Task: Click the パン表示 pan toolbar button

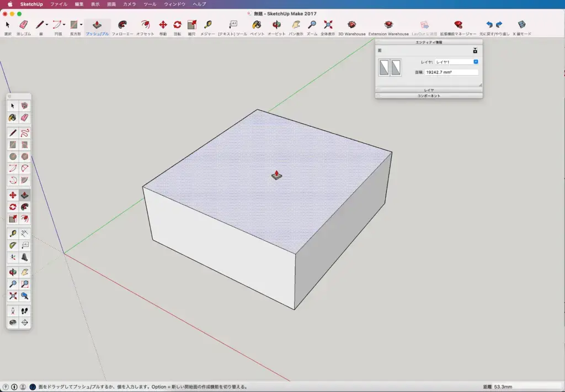Action: (296, 28)
